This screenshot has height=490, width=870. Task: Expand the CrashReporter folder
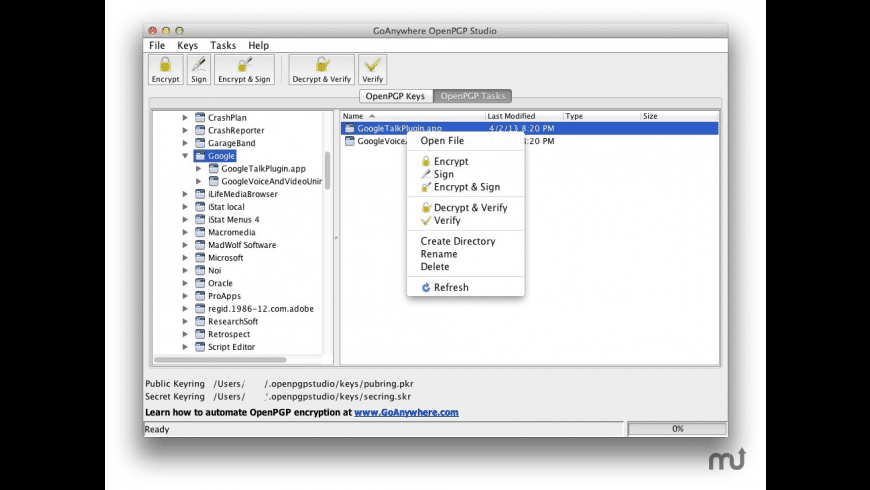pos(185,130)
